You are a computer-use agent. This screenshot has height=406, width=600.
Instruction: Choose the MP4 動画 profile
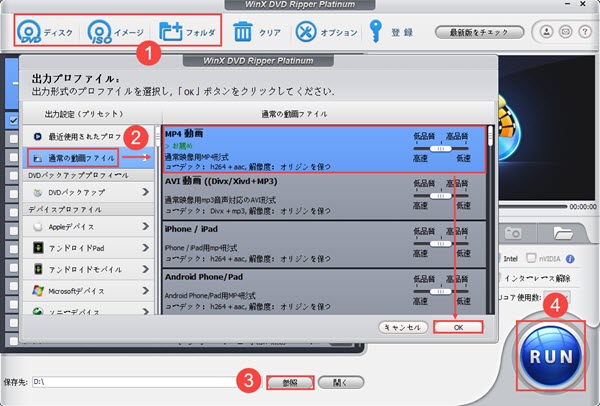click(x=324, y=150)
